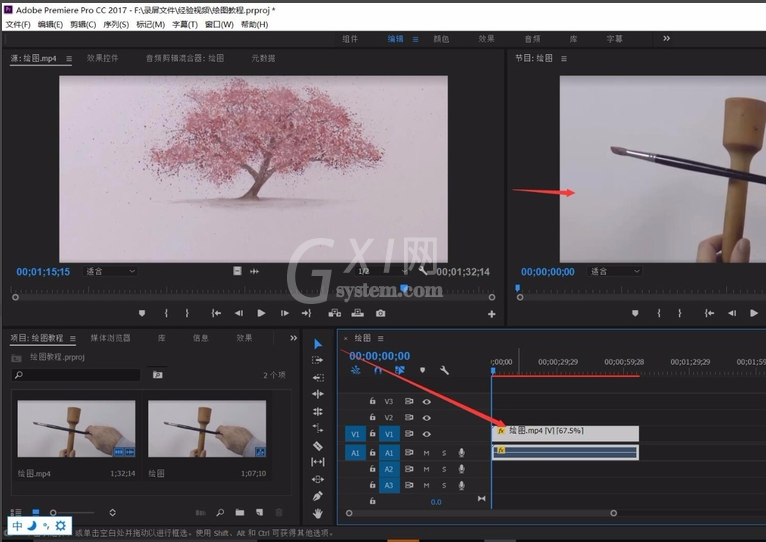Add marker in Source monitor

[x=142, y=313]
